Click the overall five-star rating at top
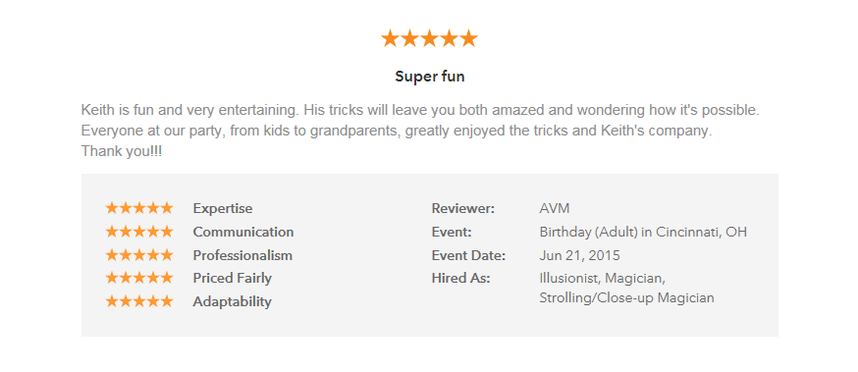Screen dimensions: 858x372 click(x=430, y=38)
